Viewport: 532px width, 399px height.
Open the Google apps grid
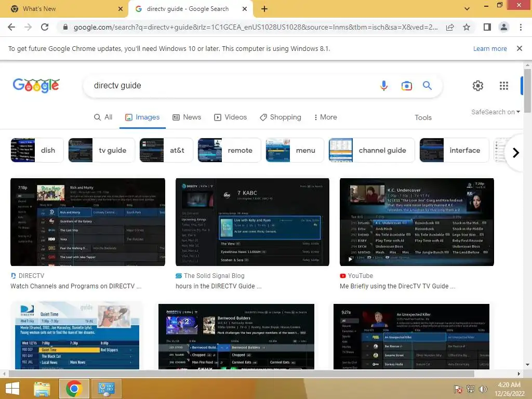click(x=504, y=86)
